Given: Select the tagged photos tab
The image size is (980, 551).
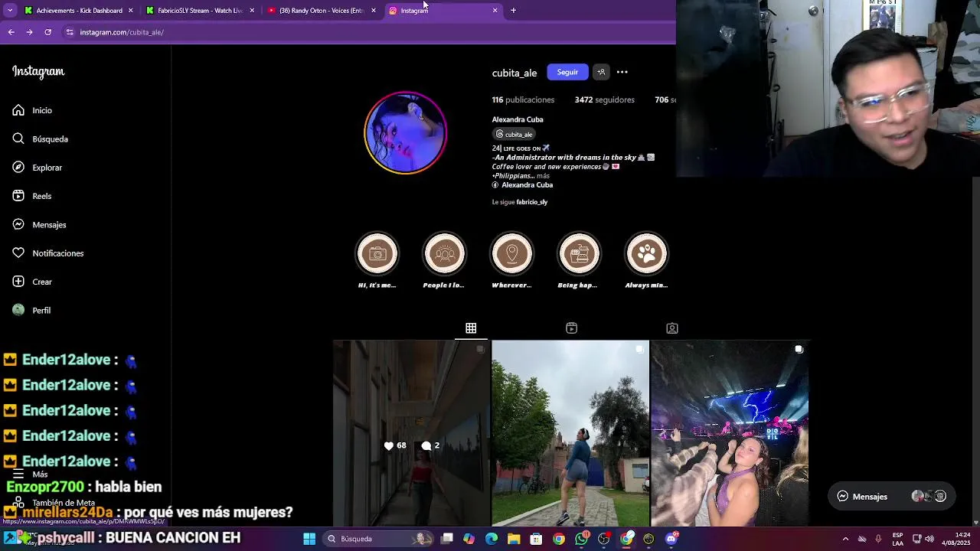Looking at the screenshot, I should [x=672, y=328].
